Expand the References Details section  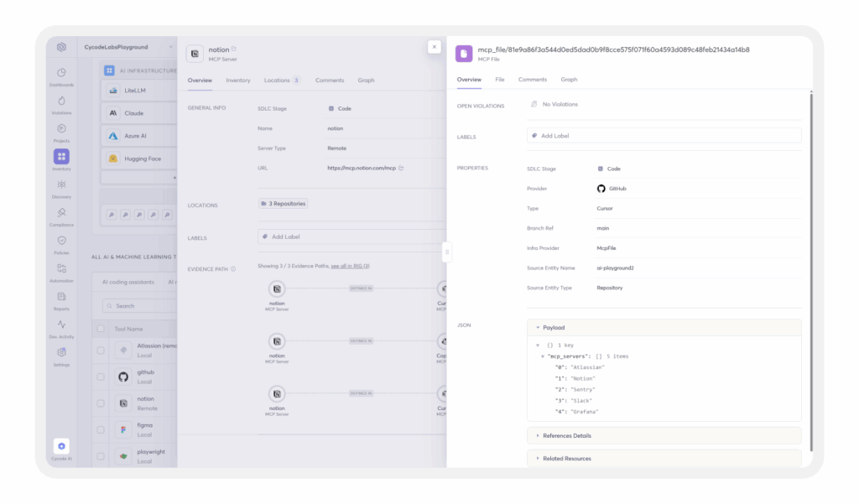click(x=538, y=436)
